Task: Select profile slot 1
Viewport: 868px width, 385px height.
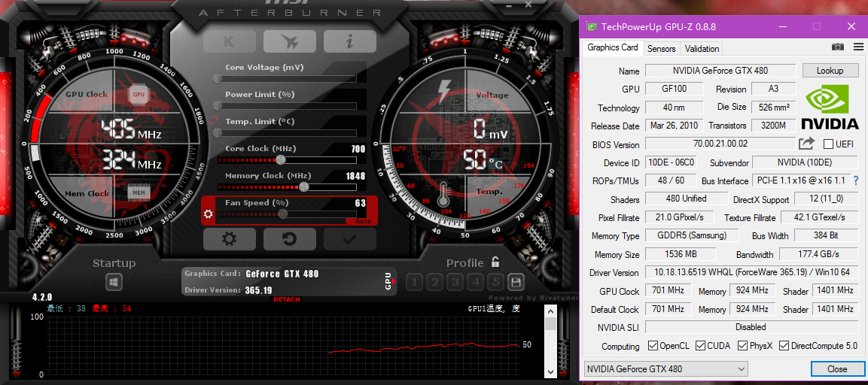Action: click(x=415, y=283)
